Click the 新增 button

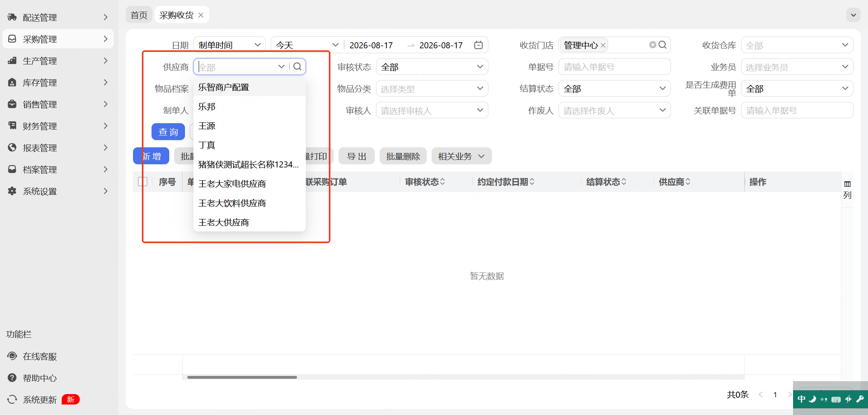151,156
